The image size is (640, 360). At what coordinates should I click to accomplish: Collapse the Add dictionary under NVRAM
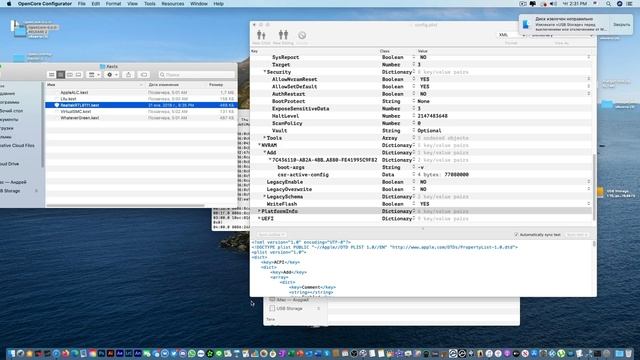pos(264,153)
